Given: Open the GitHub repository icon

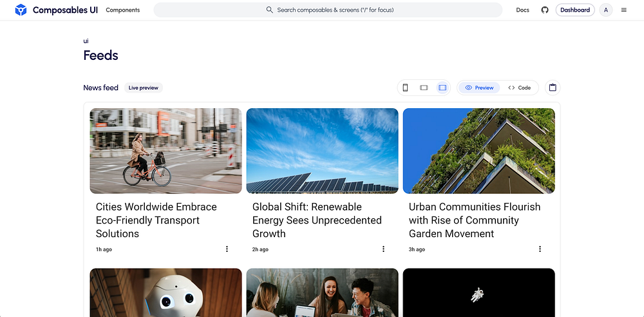Looking at the screenshot, I should coord(545,10).
